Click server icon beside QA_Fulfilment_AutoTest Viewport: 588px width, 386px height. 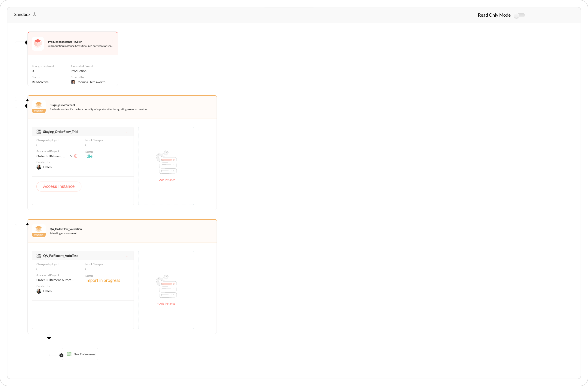[x=39, y=256]
